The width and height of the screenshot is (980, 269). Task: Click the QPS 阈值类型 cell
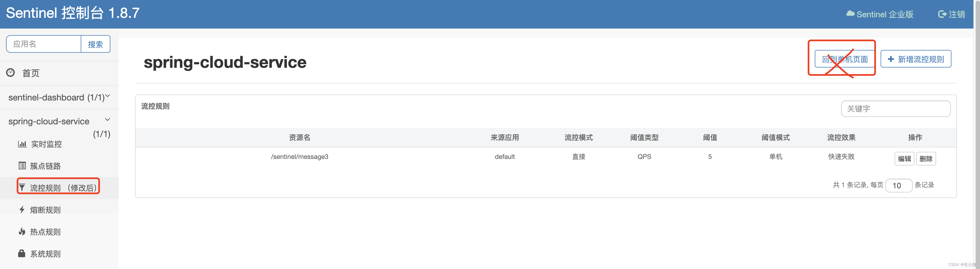point(644,157)
